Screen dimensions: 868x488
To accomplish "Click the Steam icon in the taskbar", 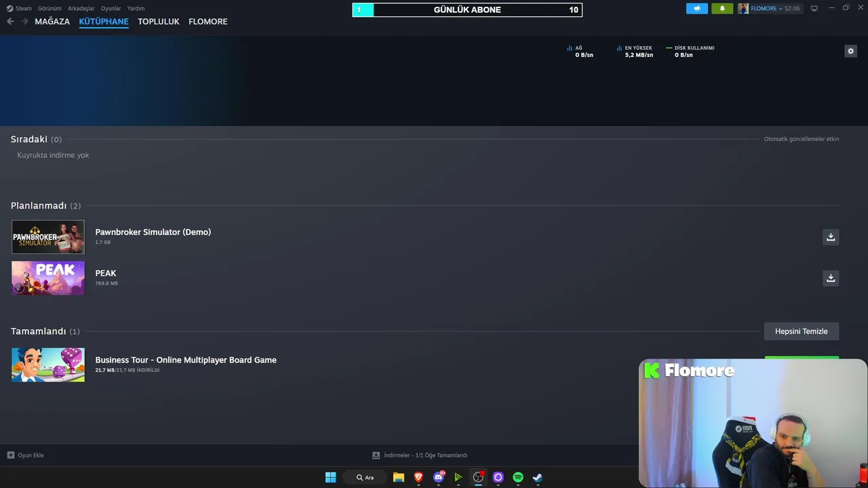I will 538,477.
